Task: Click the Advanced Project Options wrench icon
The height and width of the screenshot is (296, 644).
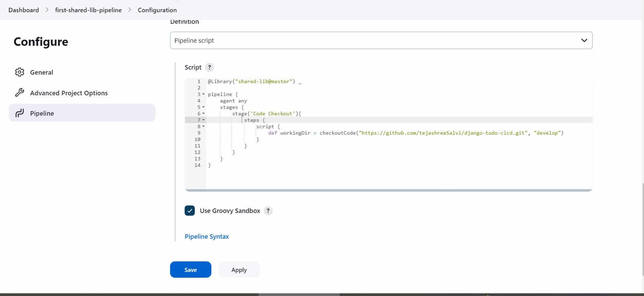Action: pos(20,93)
